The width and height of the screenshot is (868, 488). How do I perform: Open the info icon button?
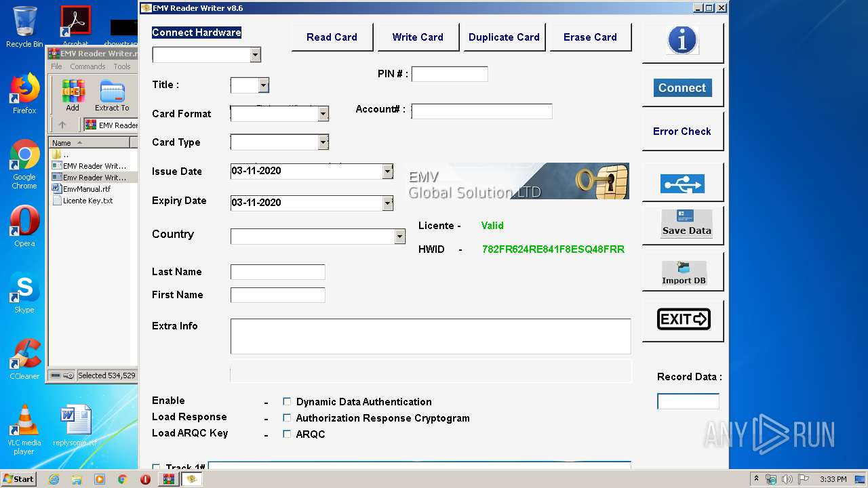[x=682, y=42]
